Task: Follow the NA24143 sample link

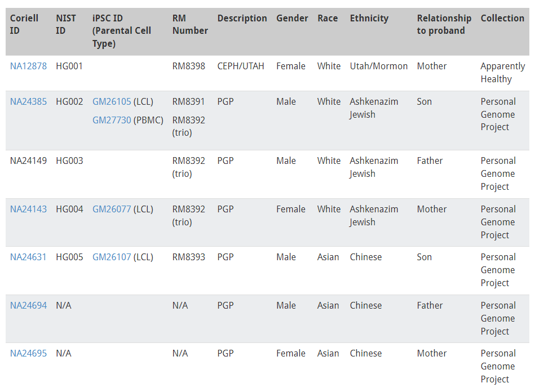Action: tap(28, 209)
